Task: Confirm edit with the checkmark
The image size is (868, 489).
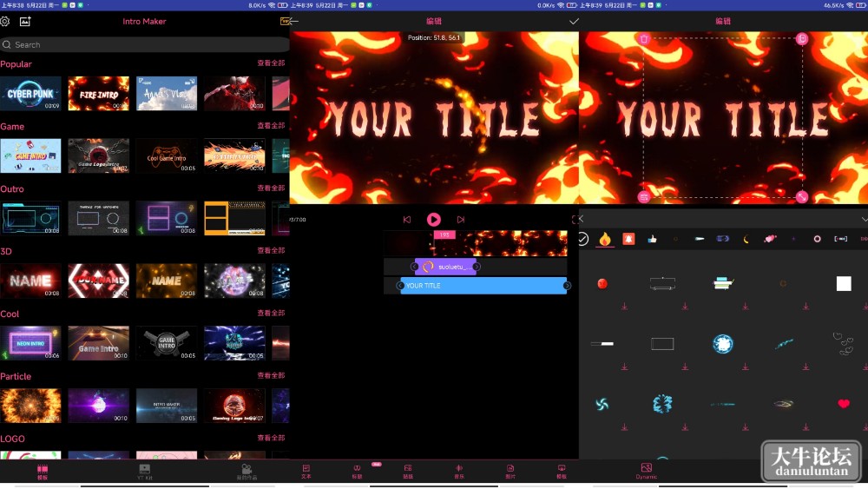Action: tap(574, 22)
